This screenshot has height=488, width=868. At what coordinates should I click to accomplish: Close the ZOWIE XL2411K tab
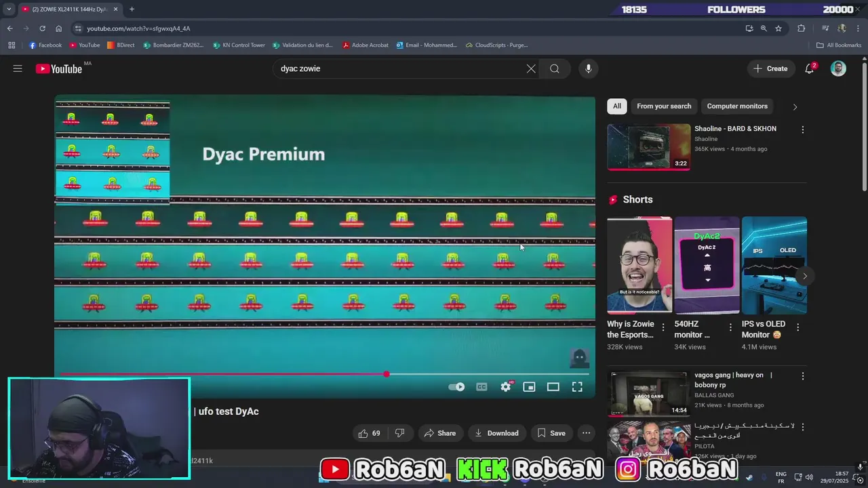pyautogui.click(x=115, y=9)
